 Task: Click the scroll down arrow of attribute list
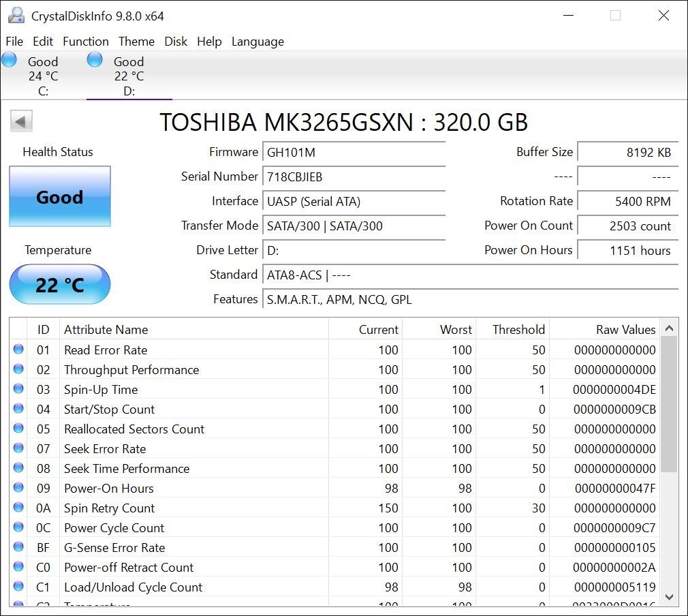point(669,597)
